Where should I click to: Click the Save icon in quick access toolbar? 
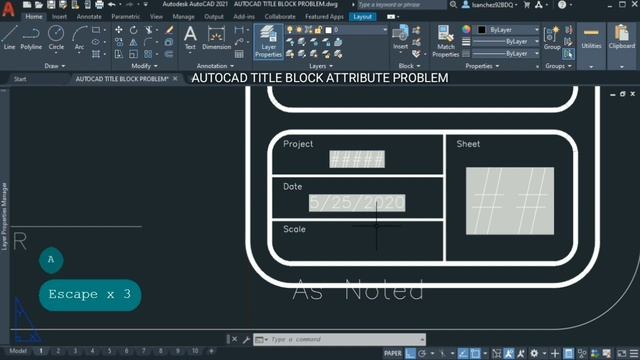coord(51,5)
